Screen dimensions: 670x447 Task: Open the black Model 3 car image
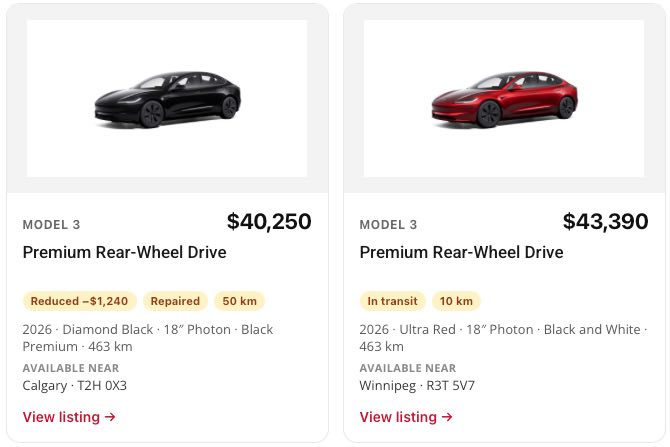tap(167, 98)
